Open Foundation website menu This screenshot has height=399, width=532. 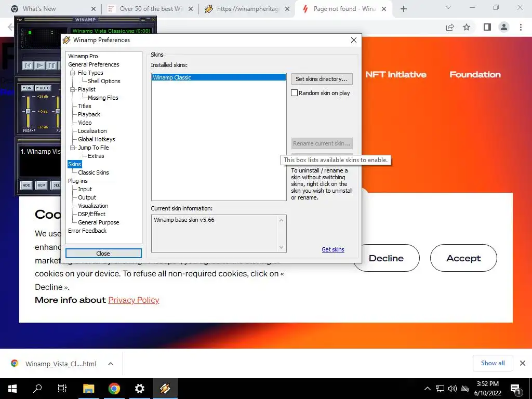[475, 75]
